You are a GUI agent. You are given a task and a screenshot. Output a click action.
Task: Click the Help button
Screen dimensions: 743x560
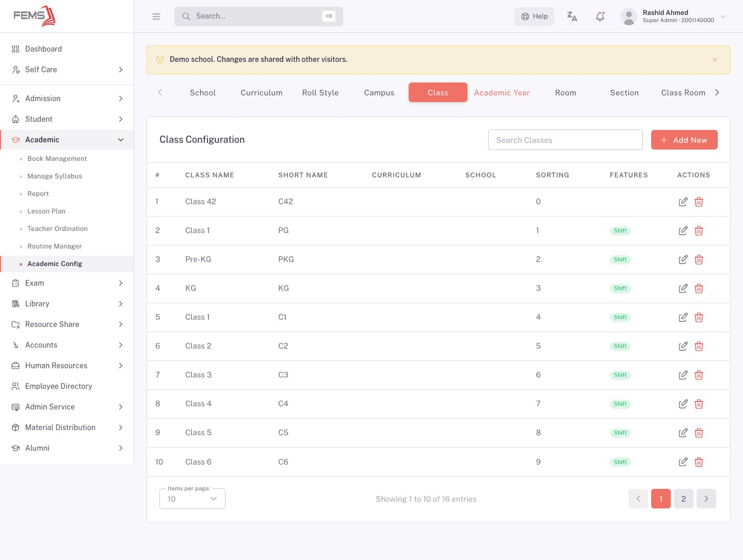click(x=534, y=17)
